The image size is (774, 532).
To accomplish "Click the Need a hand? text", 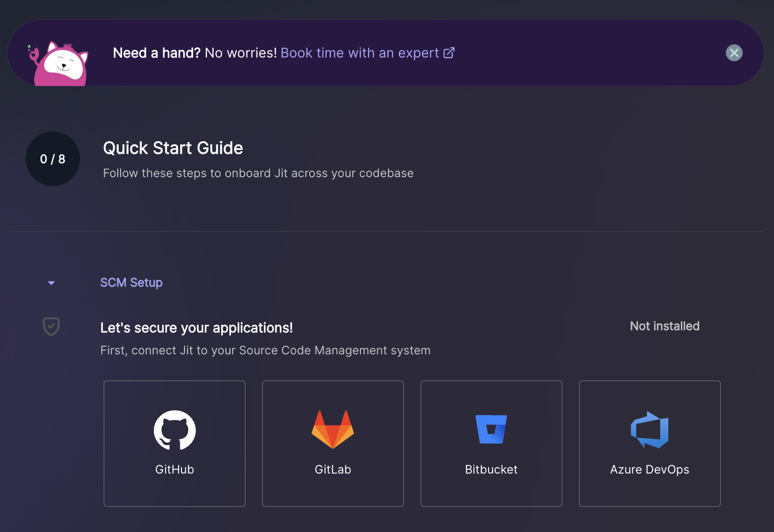I will (x=157, y=53).
